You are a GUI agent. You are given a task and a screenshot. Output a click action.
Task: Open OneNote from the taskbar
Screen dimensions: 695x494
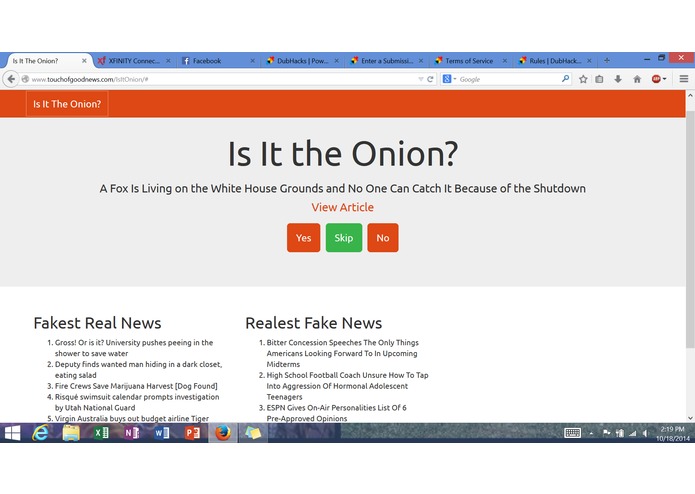pyautogui.click(x=132, y=433)
